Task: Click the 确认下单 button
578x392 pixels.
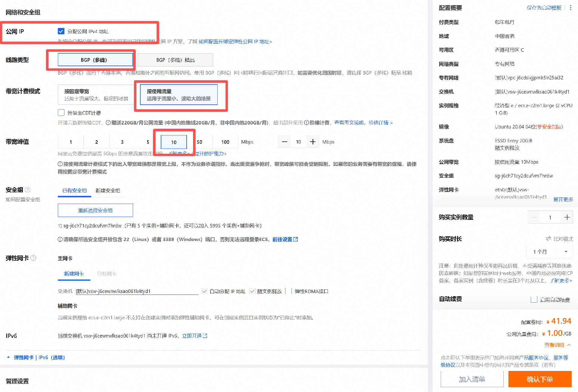Action: pos(540,379)
